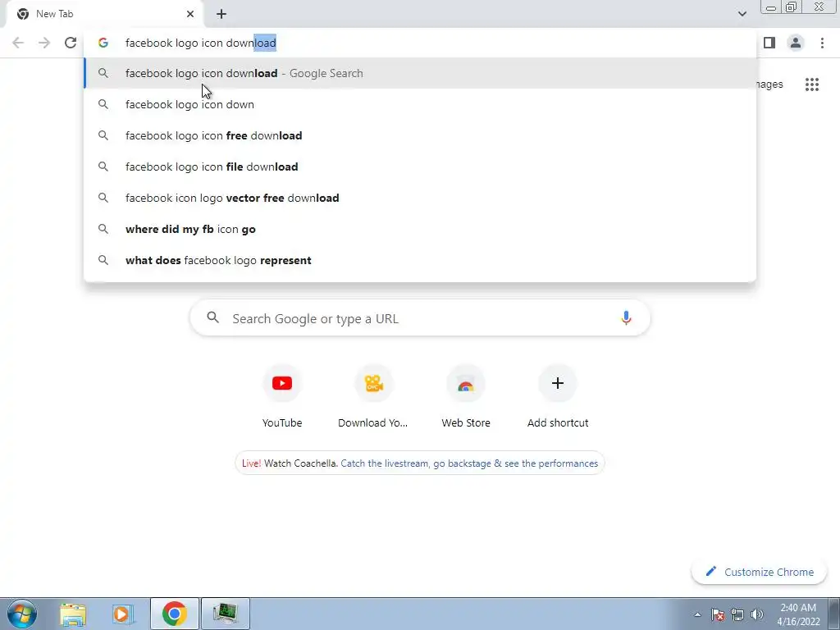Click the 'Search Google or type a URL' box

point(420,318)
